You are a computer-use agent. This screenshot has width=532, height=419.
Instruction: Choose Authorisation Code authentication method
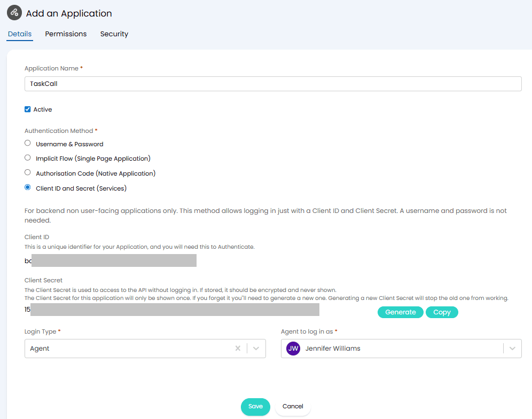27,172
